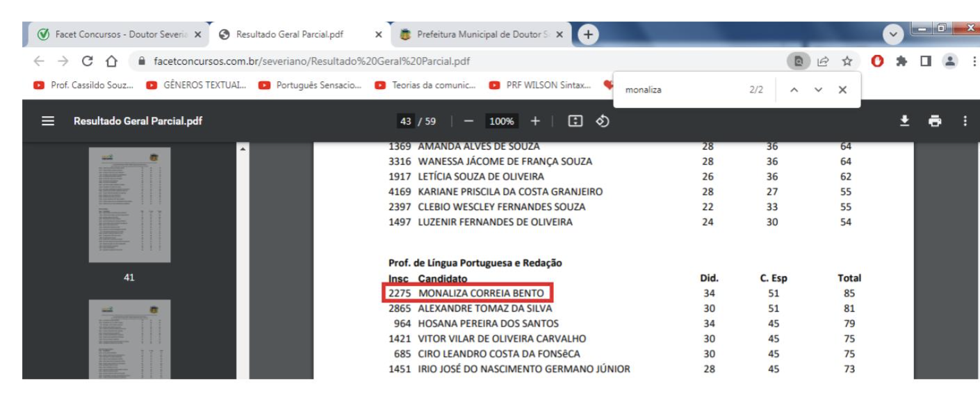Go to next find result
The width and height of the screenshot is (980, 402).
[818, 90]
